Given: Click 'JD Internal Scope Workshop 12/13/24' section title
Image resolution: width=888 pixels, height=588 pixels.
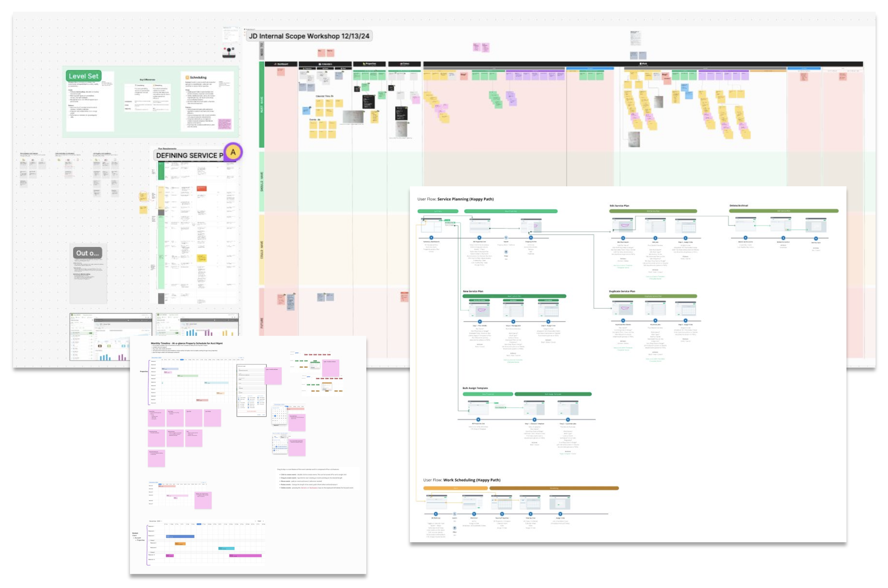Looking at the screenshot, I should (x=309, y=36).
